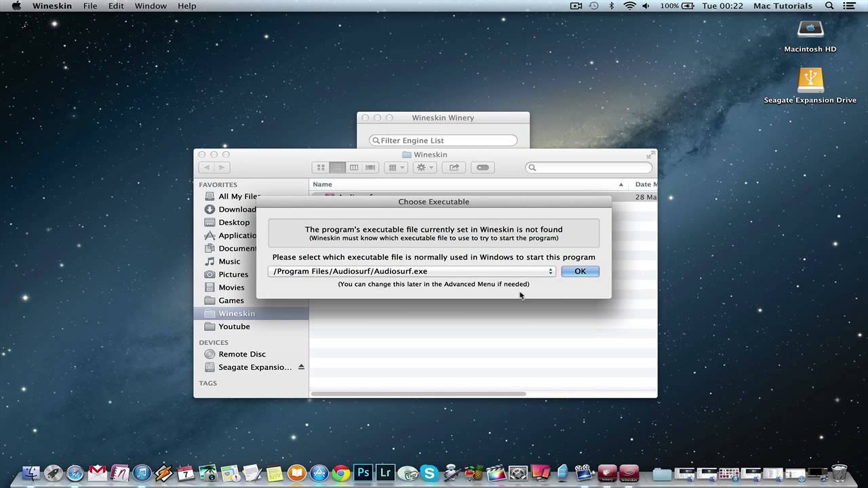Go forward in the Finder window
The image size is (868, 488).
(222, 167)
